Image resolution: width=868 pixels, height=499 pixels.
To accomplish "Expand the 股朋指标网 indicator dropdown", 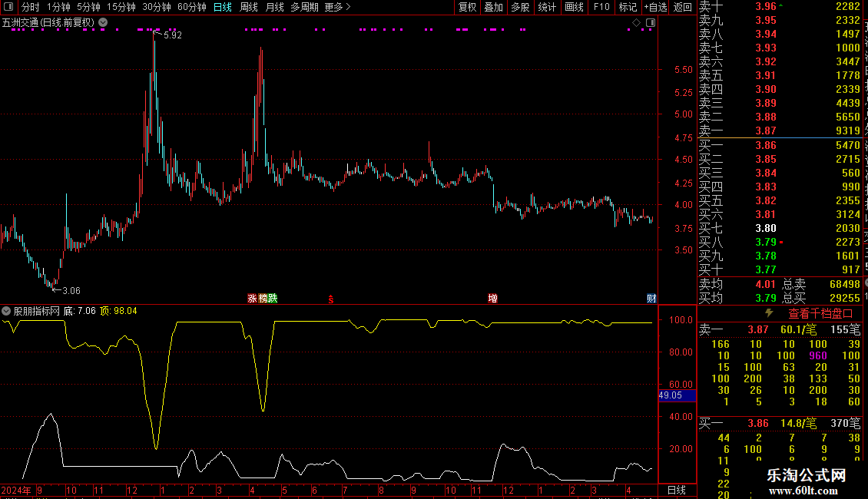I will pyautogui.click(x=6, y=311).
